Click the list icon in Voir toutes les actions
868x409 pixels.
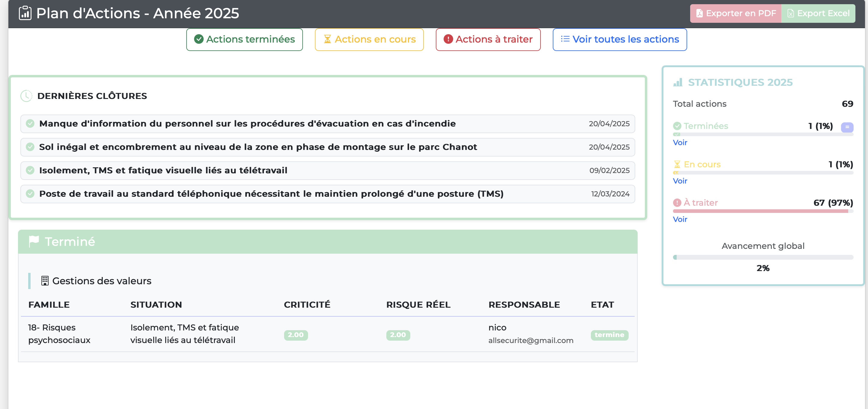(565, 39)
